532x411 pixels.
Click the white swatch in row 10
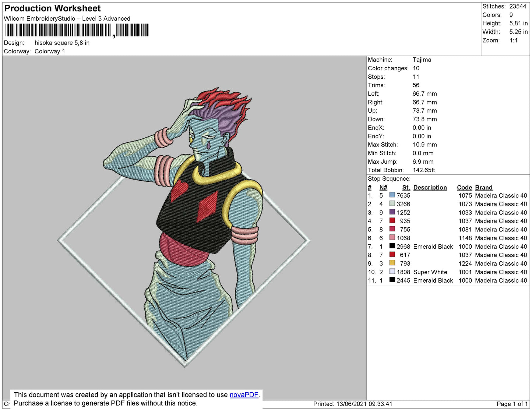pyautogui.click(x=392, y=272)
